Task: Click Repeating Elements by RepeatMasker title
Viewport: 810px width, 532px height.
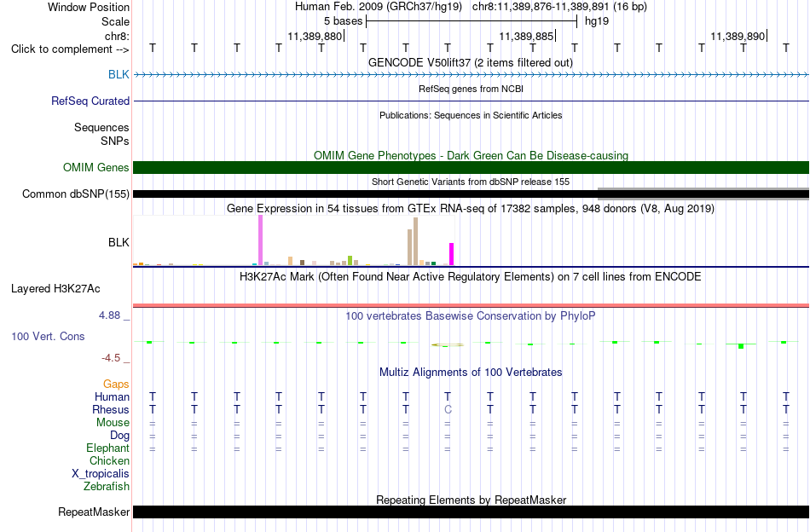Action: pyautogui.click(x=471, y=500)
